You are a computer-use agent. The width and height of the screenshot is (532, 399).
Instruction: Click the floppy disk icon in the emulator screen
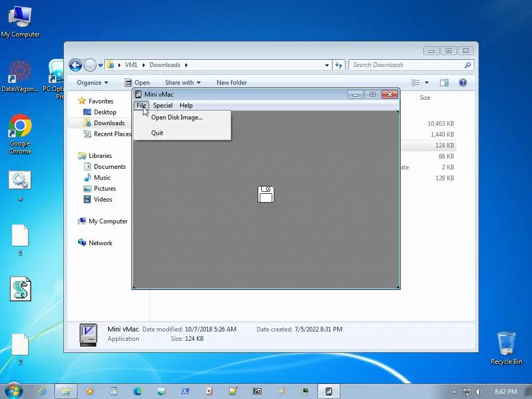point(265,194)
